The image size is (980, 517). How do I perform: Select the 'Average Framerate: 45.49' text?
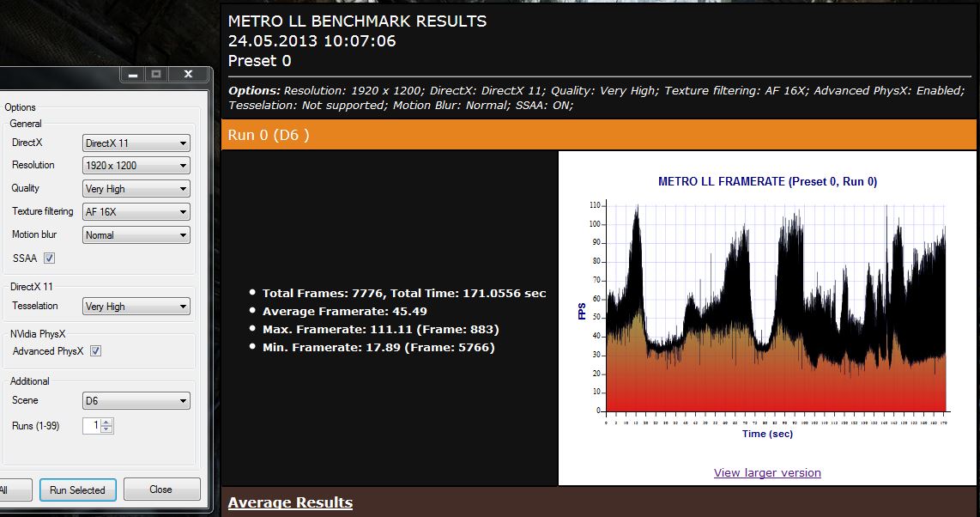(x=345, y=312)
